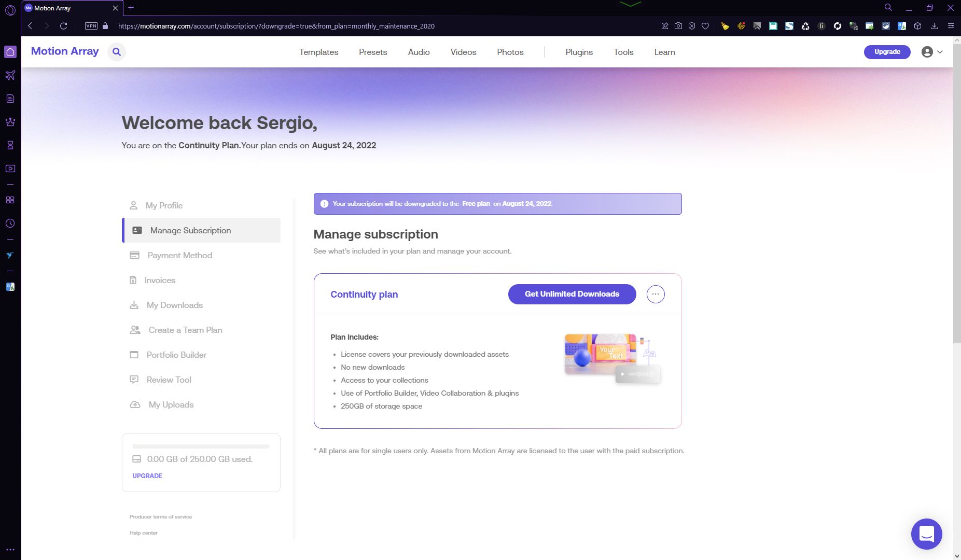Expand the sidebar three-dot setup menu
Screen dimensions: 961x560
click(10, 550)
